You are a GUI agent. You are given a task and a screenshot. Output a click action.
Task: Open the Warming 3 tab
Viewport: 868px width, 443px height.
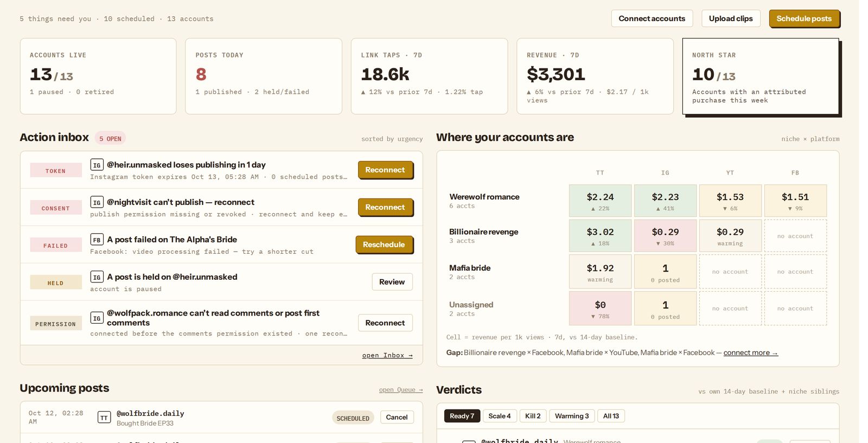click(x=572, y=416)
